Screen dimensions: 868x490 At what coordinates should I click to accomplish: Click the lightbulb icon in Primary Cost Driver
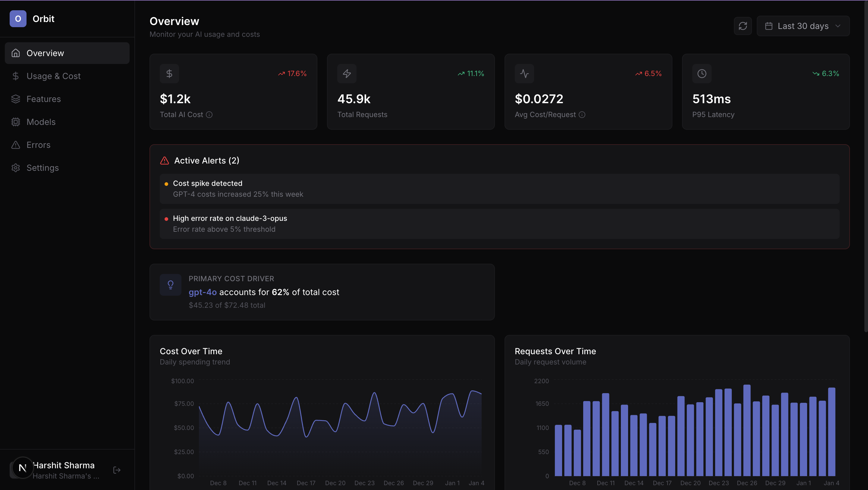pos(171,285)
